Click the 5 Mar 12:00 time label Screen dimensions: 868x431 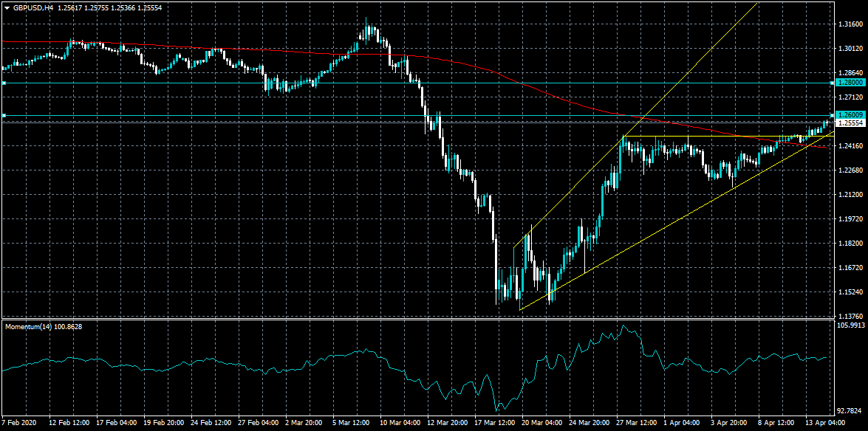[x=352, y=423]
